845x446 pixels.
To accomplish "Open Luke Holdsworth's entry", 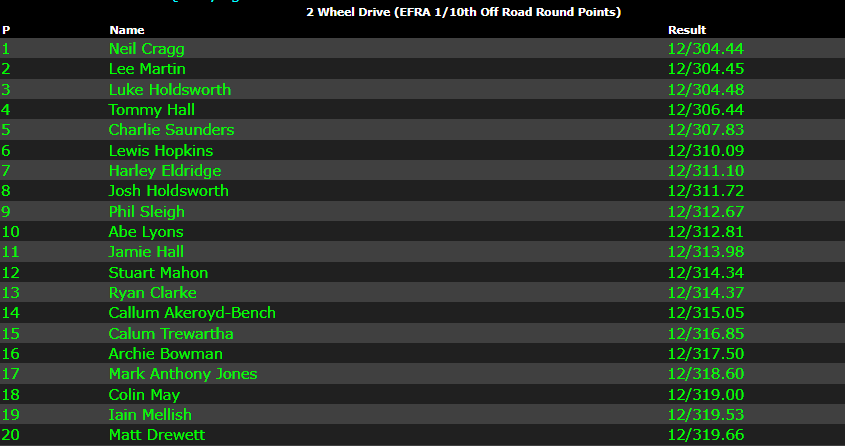I will (x=169, y=90).
